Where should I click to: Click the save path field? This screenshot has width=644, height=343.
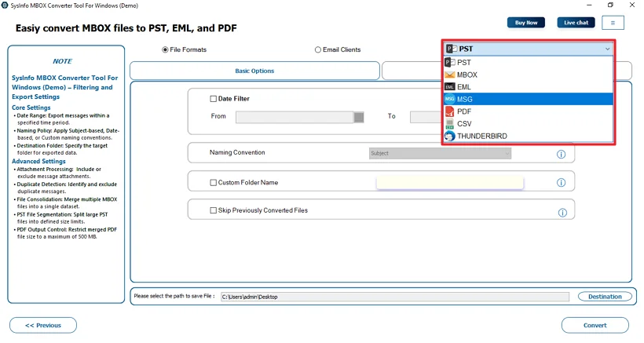(395, 297)
